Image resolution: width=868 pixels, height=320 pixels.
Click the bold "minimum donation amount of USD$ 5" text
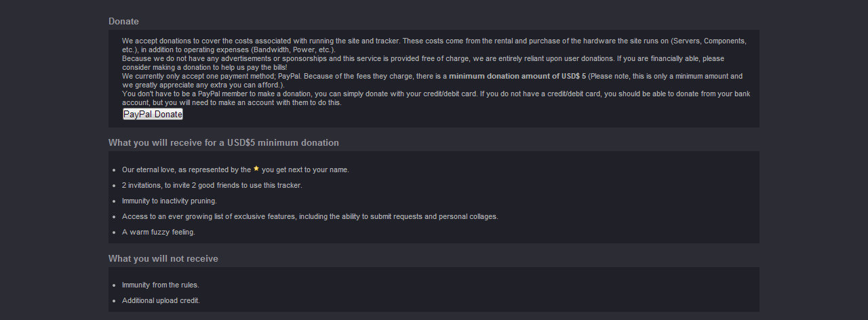tap(517, 76)
